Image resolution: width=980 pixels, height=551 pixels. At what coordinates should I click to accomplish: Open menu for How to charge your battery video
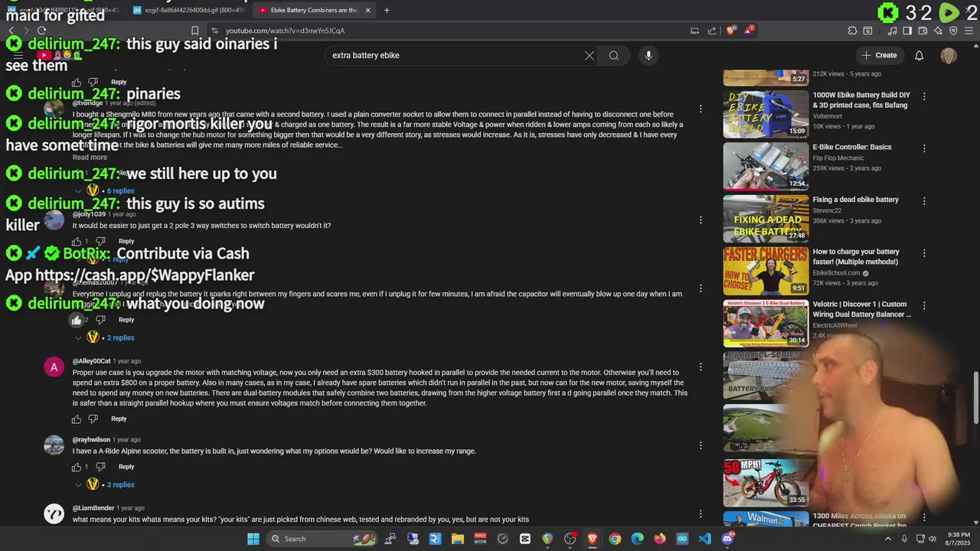point(924,253)
